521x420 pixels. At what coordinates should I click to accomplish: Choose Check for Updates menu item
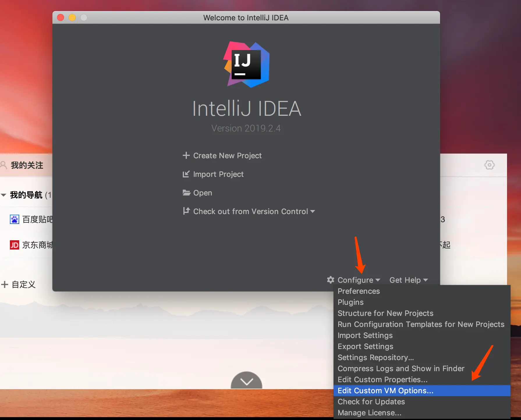point(422,402)
